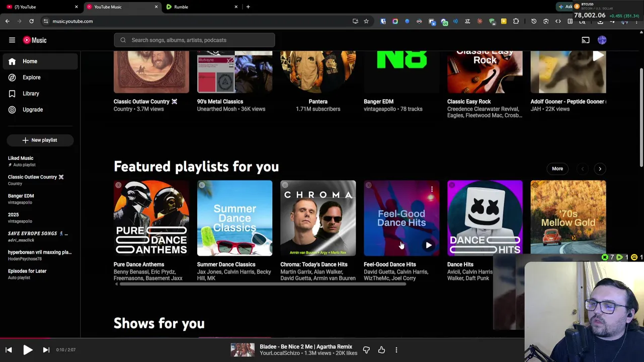Open Pure Dance Anthems playlist thumbnail

pos(151,218)
